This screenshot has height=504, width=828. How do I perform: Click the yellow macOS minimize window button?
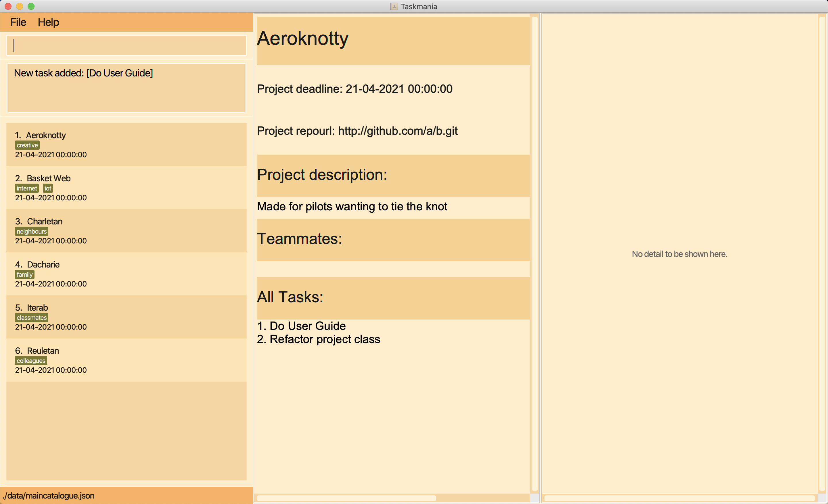(20, 6)
